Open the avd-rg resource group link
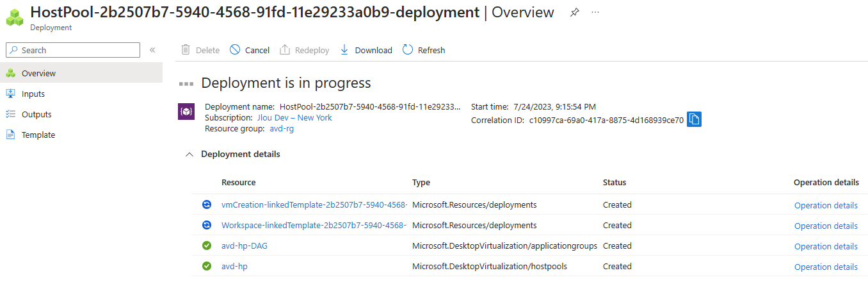 pyautogui.click(x=282, y=128)
